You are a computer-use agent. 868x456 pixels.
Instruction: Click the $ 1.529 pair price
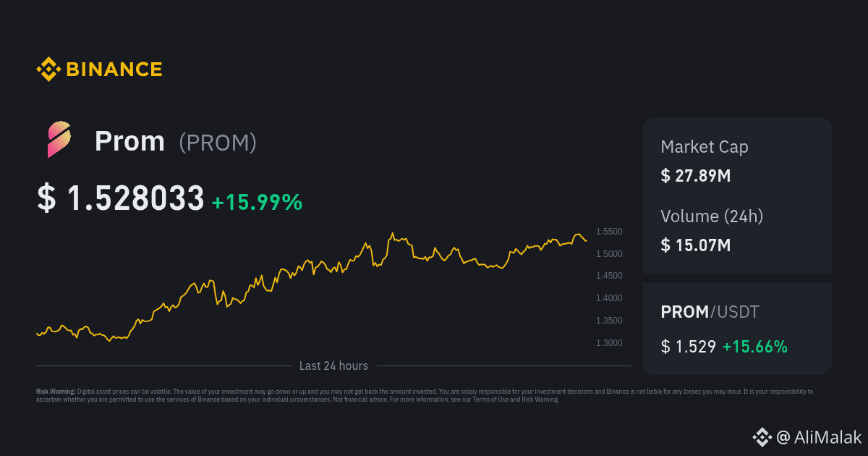[689, 347]
